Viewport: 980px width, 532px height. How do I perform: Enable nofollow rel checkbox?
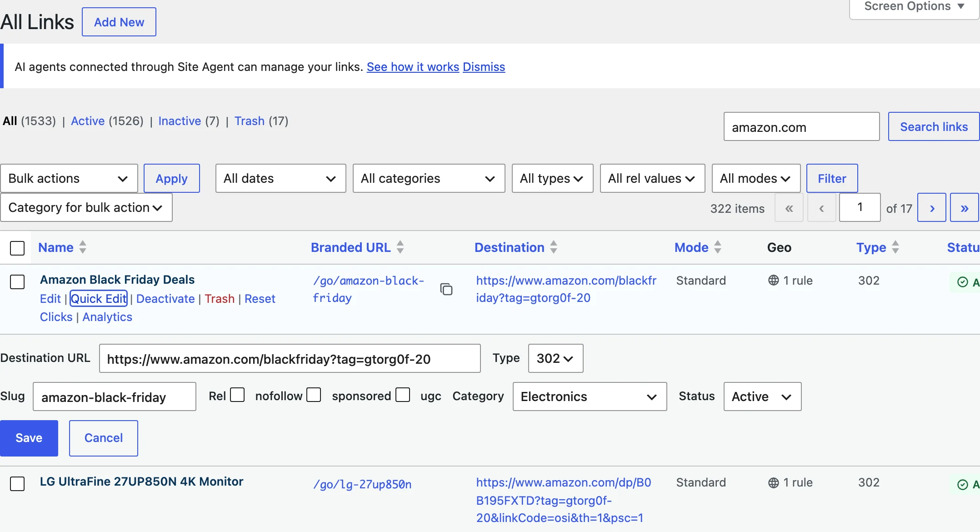[237, 395]
